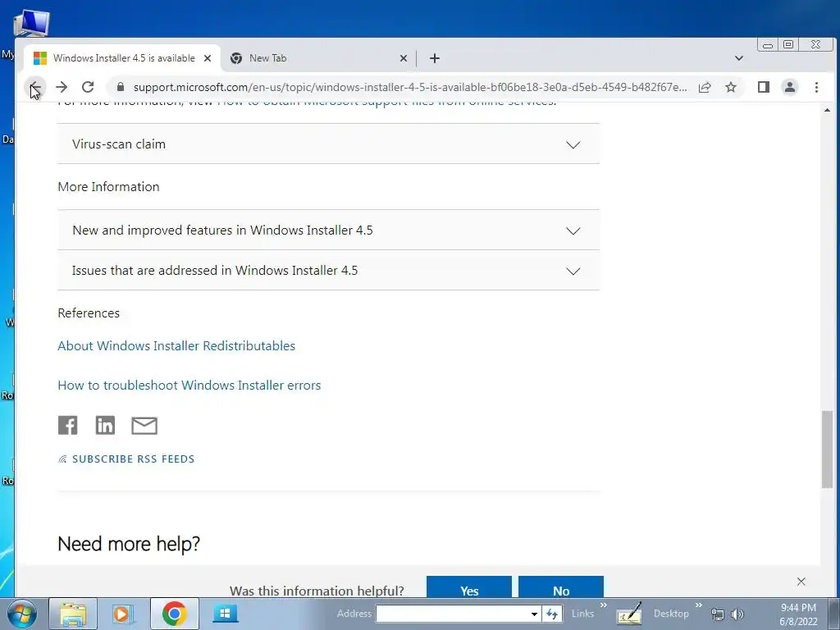Expand the Desktop toolbar chevron

click(699, 605)
